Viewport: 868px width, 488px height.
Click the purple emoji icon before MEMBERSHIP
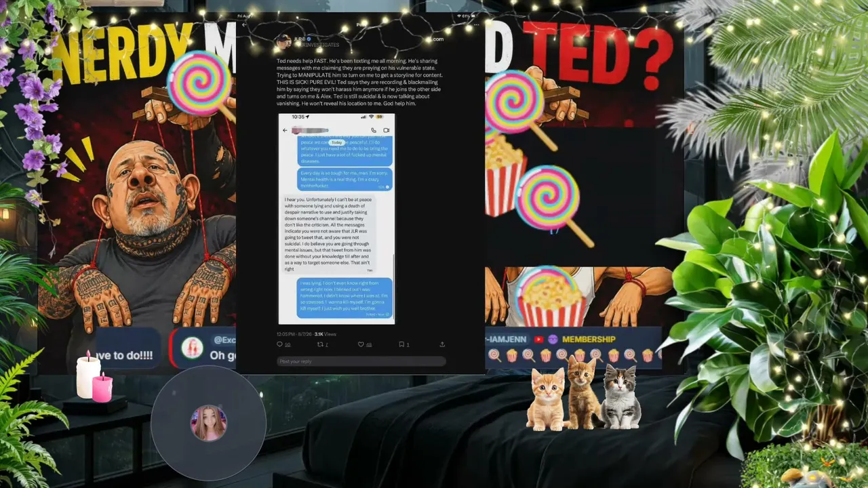pyautogui.click(x=553, y=339)
